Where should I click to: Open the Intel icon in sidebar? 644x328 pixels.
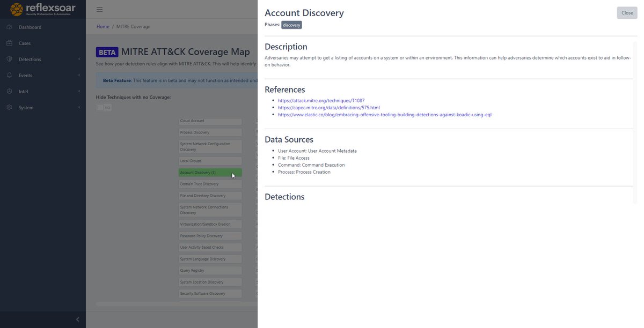coord(9,91)
